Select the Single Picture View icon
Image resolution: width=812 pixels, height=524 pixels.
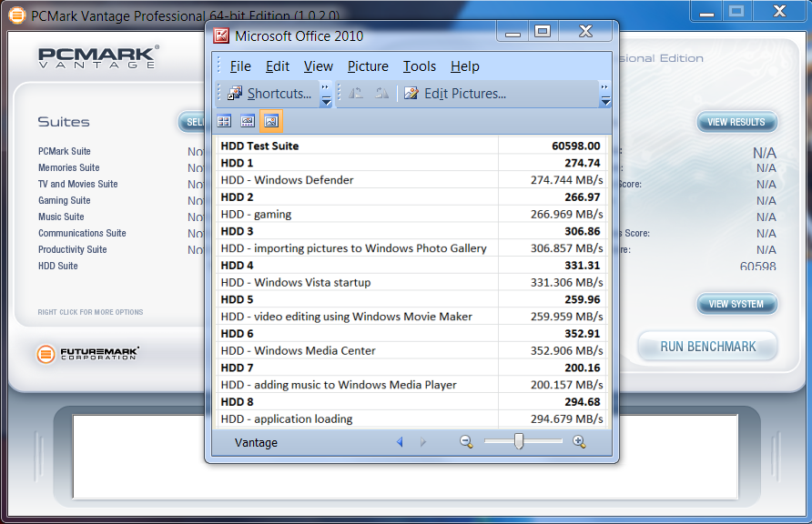point(271,121)
